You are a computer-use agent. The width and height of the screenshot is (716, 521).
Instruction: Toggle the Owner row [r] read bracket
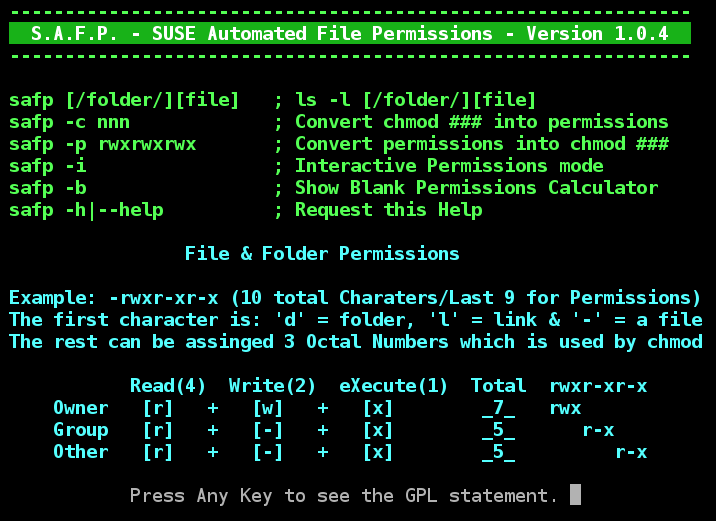[158, 408]
